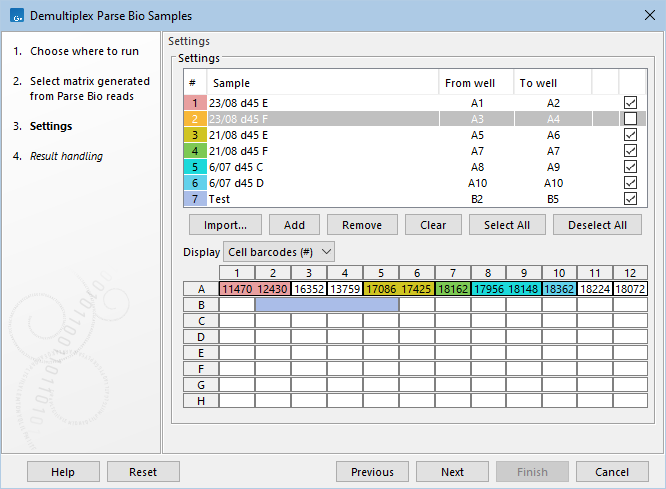Viewport: 666px width, 489px height.
Task: Close the Demultiplex Parse Bio Samples dialog
Action: (x=649, y=15)
